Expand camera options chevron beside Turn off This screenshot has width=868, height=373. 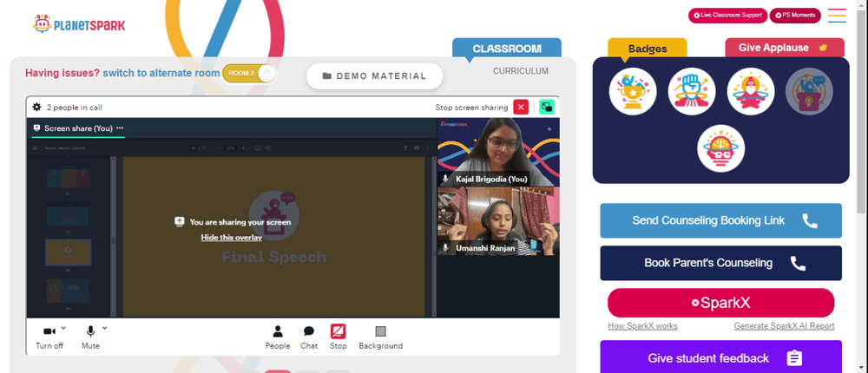(x=63, y=328)
